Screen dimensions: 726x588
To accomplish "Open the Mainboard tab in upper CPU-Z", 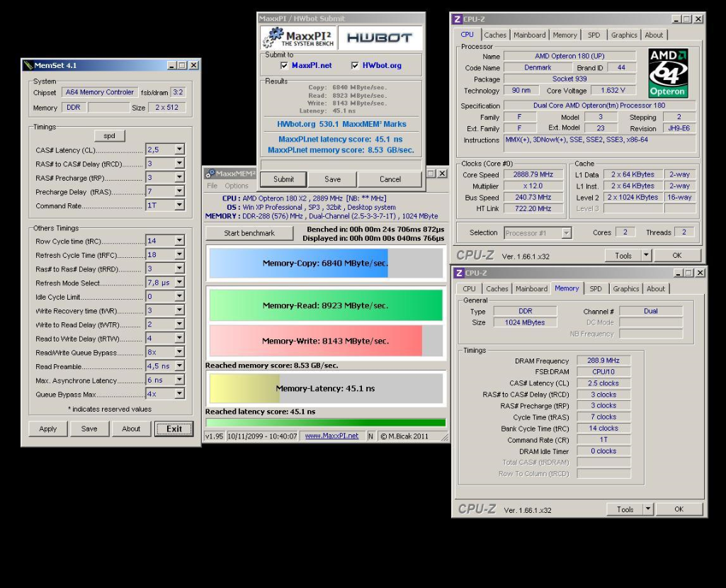I will pyautogui.click(x=529, y=35).
